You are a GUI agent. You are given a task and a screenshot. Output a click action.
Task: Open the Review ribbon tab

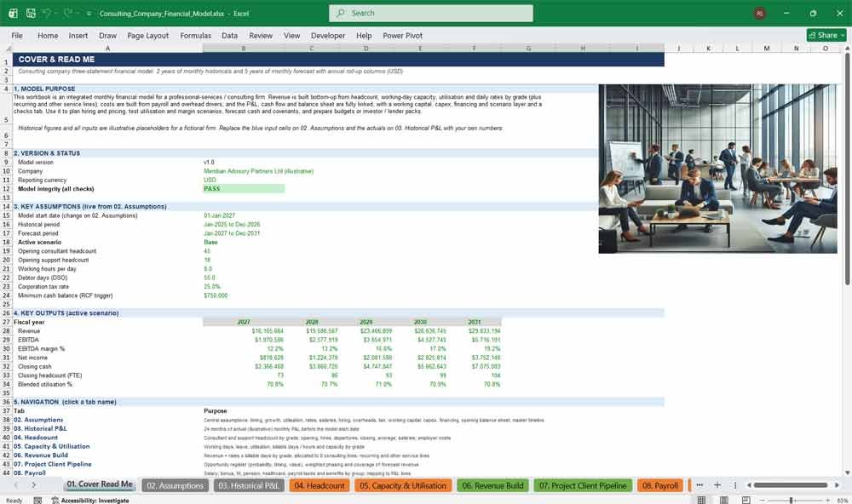[x=261, y=35]
